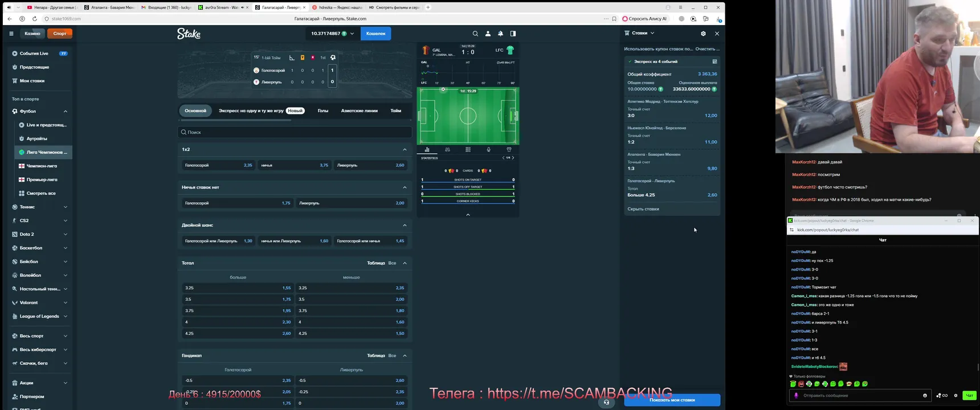Show commentary microphone icon in tracker
The height and width of the screenshot is (410, 980).
click(488, 150)
